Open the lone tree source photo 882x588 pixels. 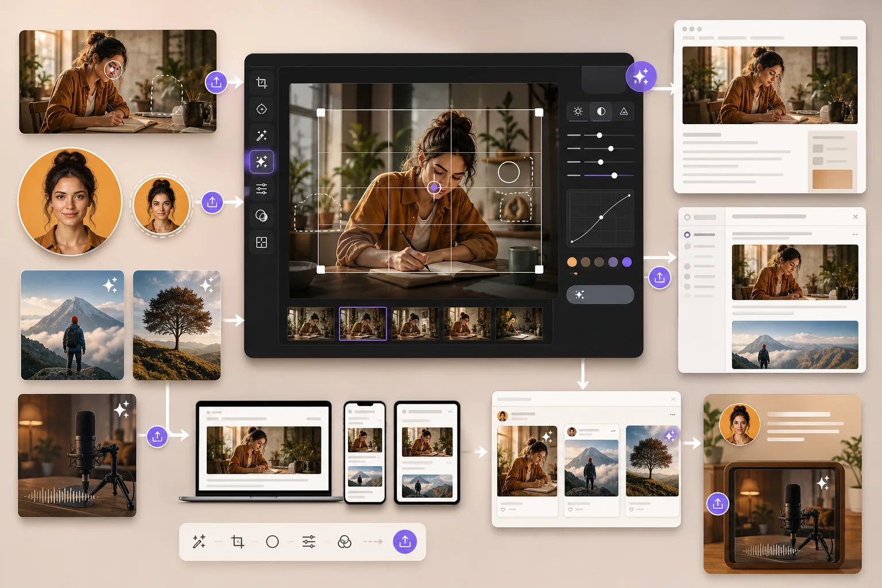177,325
